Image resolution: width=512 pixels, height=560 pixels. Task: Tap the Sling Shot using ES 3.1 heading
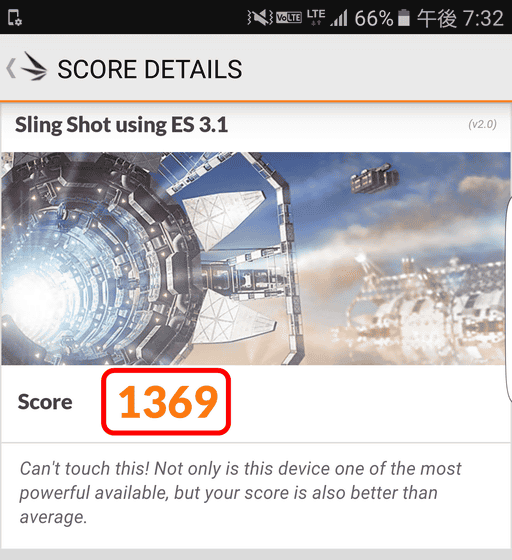pos(121,125)
